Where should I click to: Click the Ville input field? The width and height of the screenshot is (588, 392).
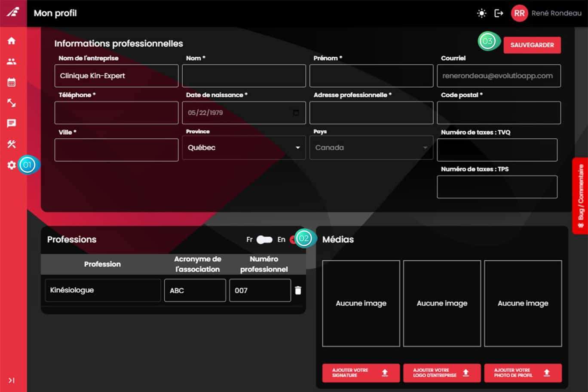click(x=116, y=150)
